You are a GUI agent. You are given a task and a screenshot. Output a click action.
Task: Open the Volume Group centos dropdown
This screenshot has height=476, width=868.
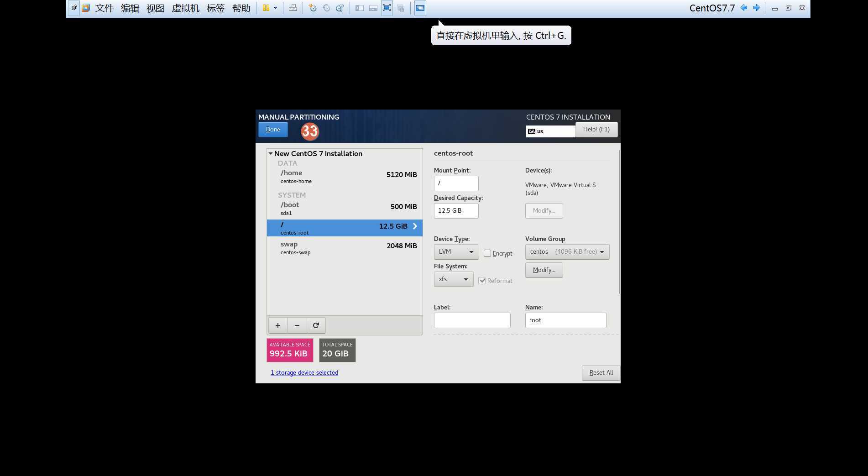(567, 252)
